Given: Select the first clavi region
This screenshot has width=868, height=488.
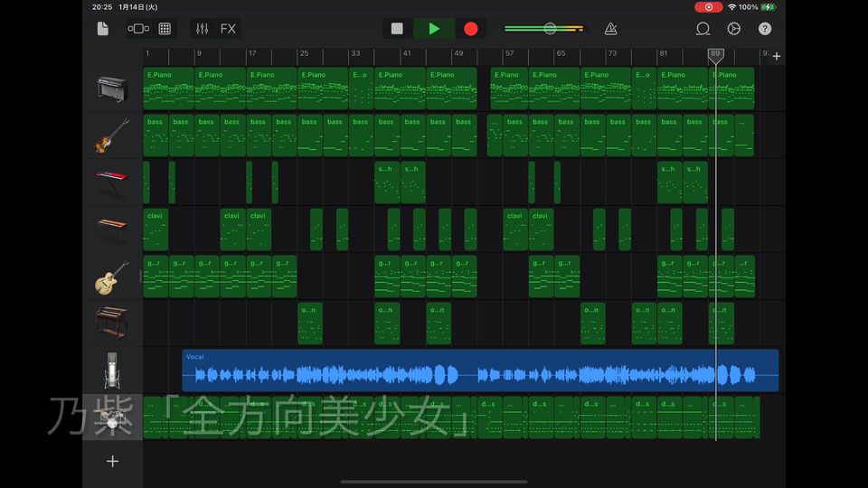Looking at the screenshot, I should tap(156, 230).
